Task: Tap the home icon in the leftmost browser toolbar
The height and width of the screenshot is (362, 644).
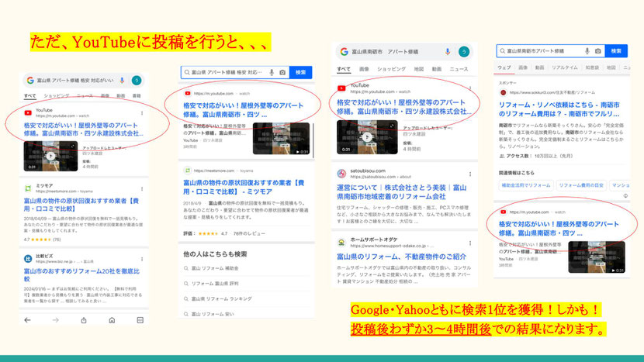Action: click(112, 320)
